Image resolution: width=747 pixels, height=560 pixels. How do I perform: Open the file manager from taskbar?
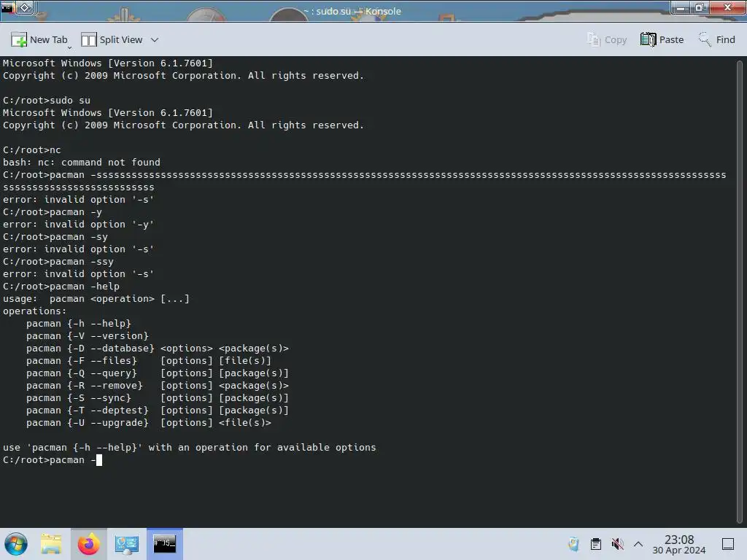tap(51, 544)
